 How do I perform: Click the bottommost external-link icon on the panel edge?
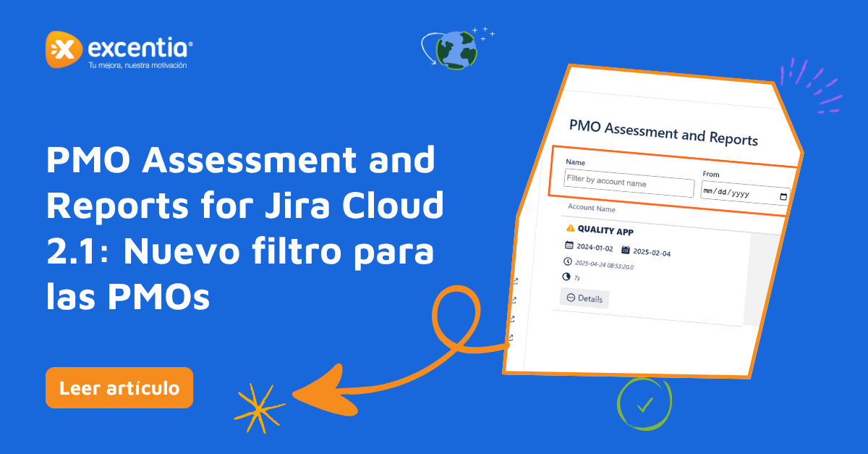511,337
